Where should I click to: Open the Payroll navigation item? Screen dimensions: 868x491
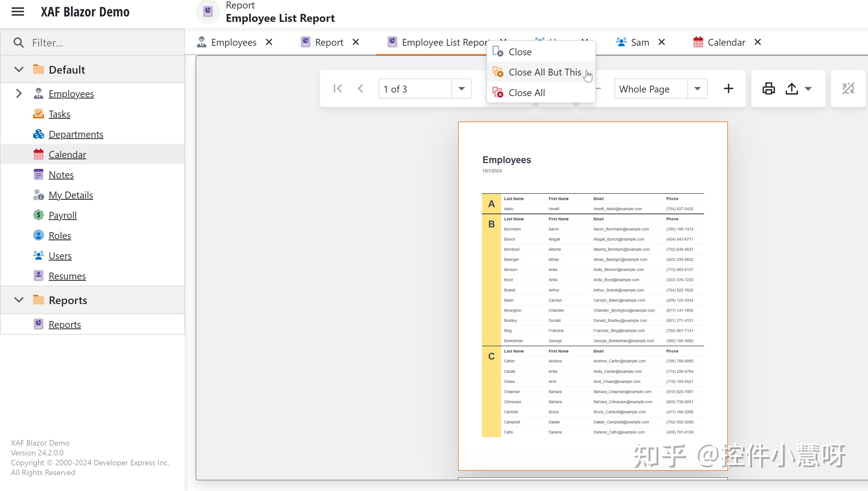(x=63, y=215)
